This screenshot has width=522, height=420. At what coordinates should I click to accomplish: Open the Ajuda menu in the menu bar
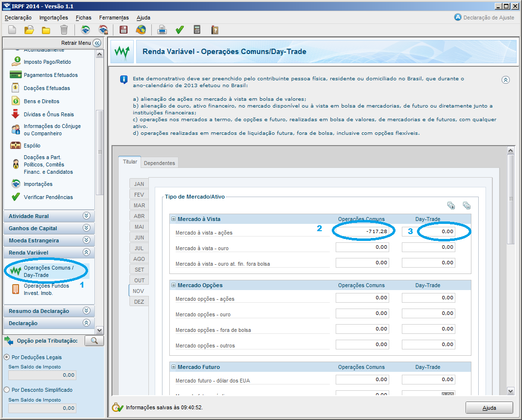[144, 18]
